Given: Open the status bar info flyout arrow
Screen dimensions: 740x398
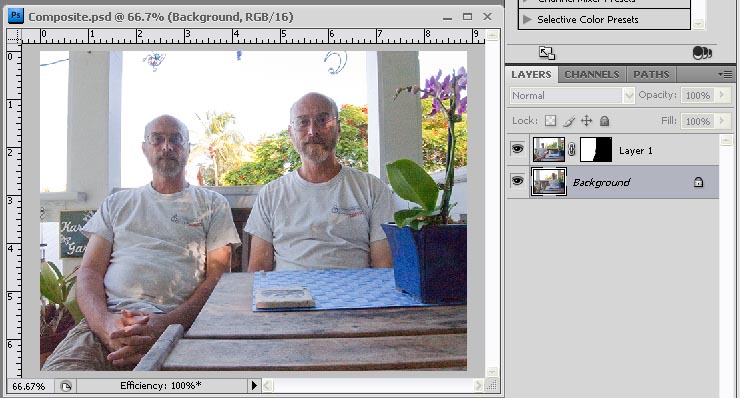Looking at the screenshot, I should click(254, 385).
